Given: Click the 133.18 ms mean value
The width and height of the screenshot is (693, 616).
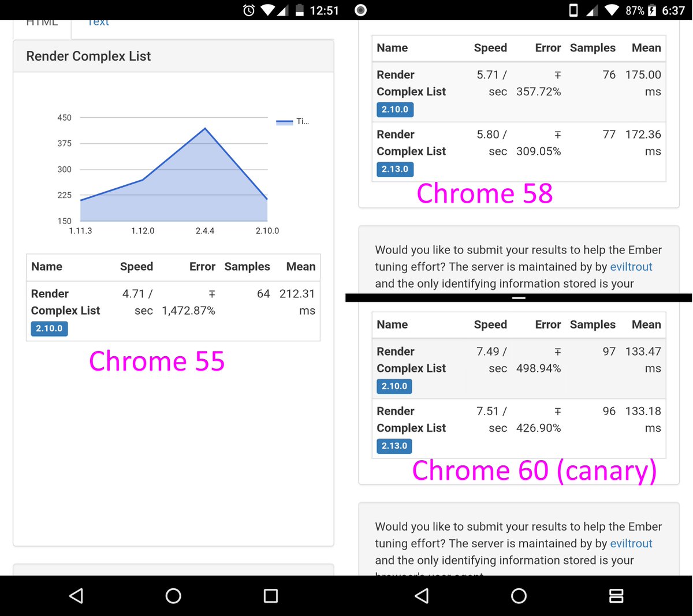Looking at the screenshot, I should click(643, 419).
